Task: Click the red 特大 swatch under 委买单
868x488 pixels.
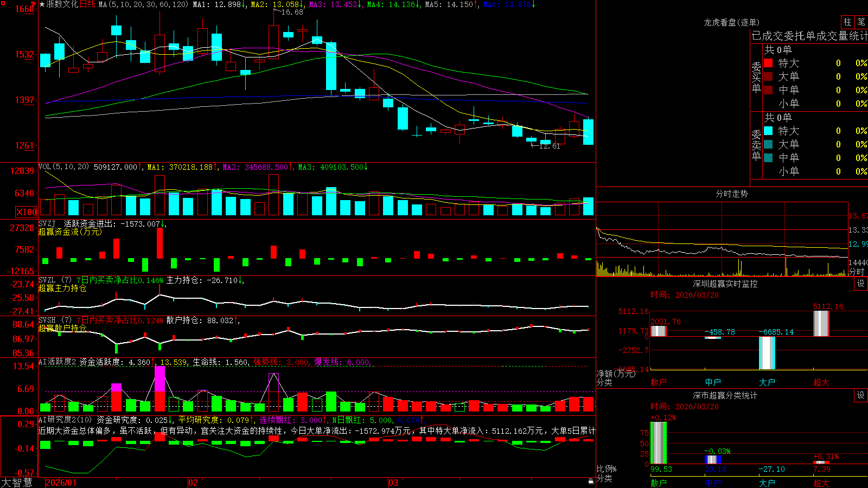Action: (x=768, y=63)
